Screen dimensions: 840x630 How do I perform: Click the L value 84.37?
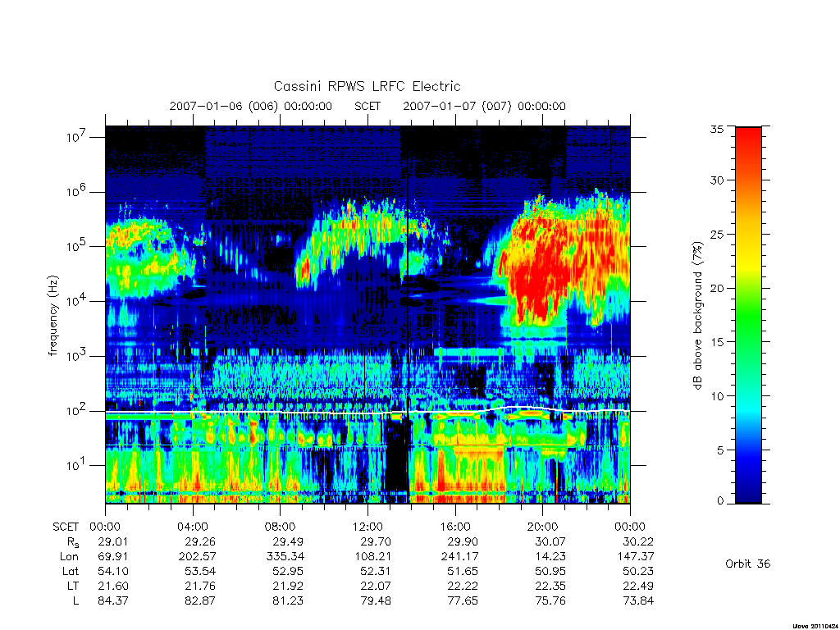pyautogui.click(x=113, y=601)
